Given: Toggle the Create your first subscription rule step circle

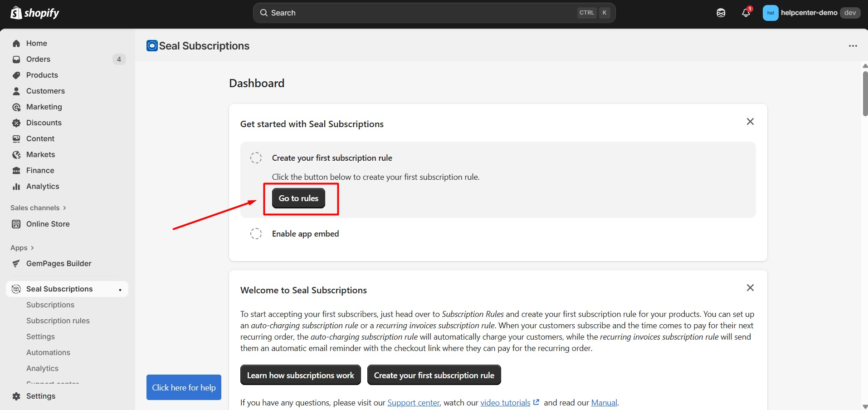Looking at the screenshot, I should (x=256, y=158).
